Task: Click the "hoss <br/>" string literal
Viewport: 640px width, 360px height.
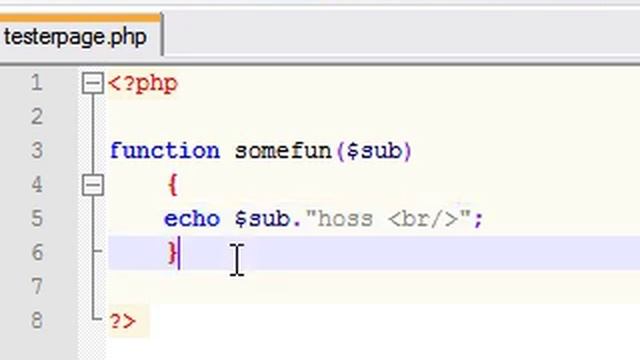Action: point(388,219)
